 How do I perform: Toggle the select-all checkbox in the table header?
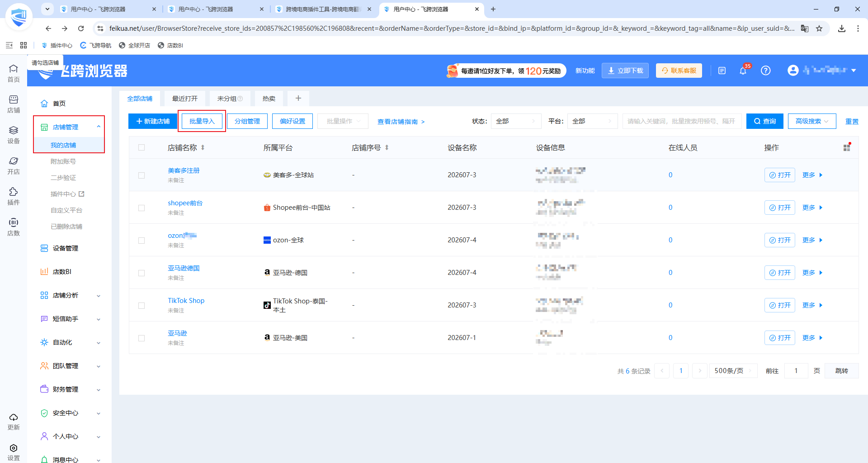point(142,147)
